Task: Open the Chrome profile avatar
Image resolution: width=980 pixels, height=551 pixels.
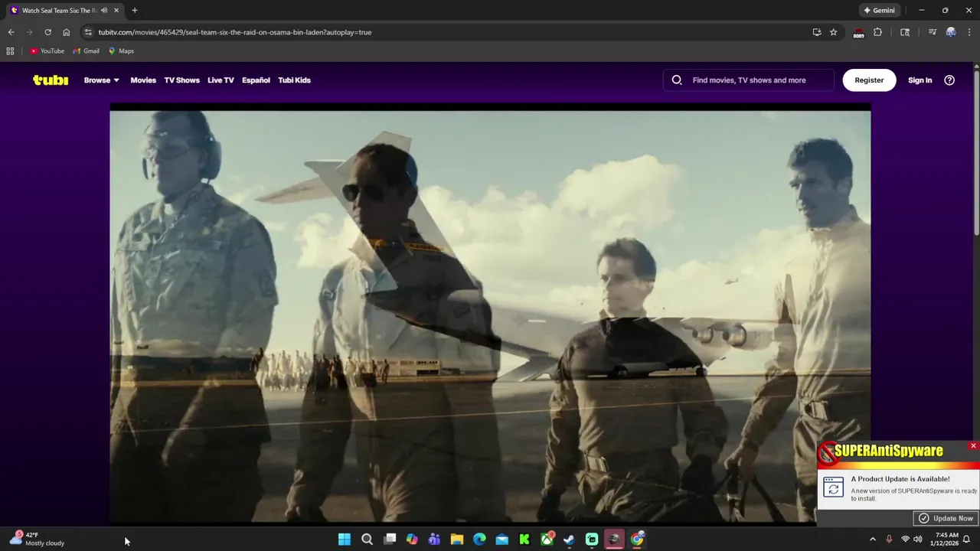Action: click(x=951, y=32)
